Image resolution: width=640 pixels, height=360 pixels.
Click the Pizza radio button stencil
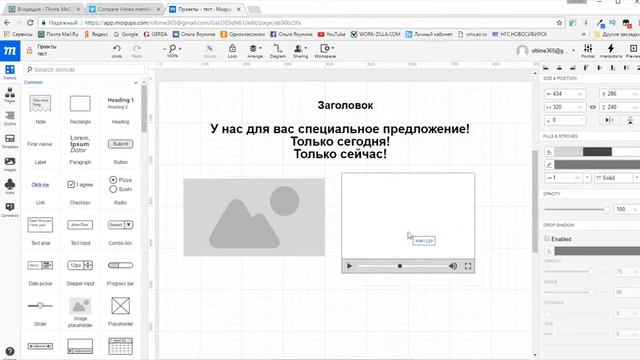(x=120, y=180)
